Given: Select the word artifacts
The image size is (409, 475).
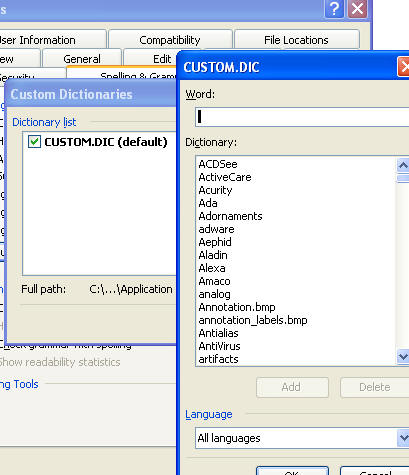Looking at the screenshot, I should click(218, 359).
